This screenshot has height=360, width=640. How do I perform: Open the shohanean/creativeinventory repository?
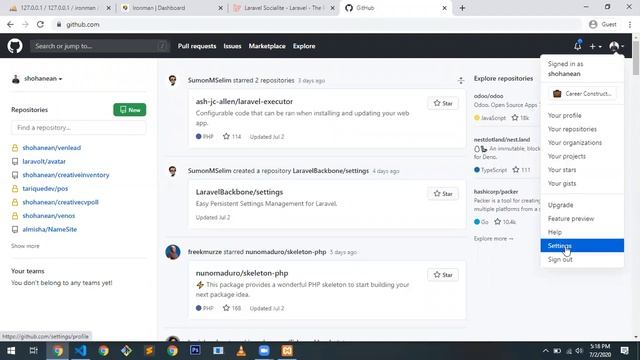[x=66, y=175]
